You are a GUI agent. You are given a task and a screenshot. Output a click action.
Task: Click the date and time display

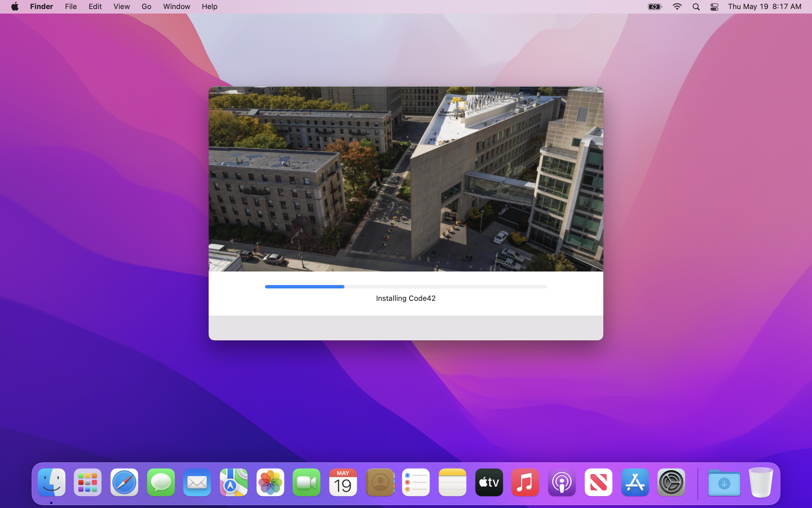pyautogui.click(x=764, y=6)
